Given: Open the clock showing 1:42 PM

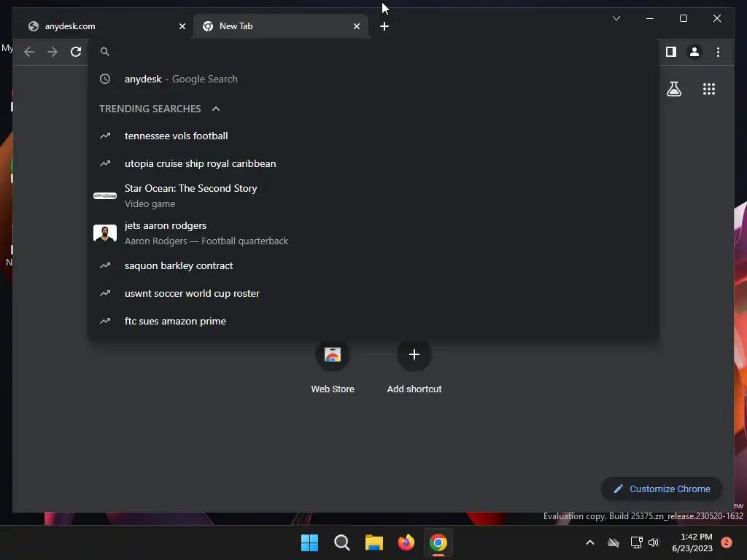Looking at the screenshot, I should click(x=692, y=542).
